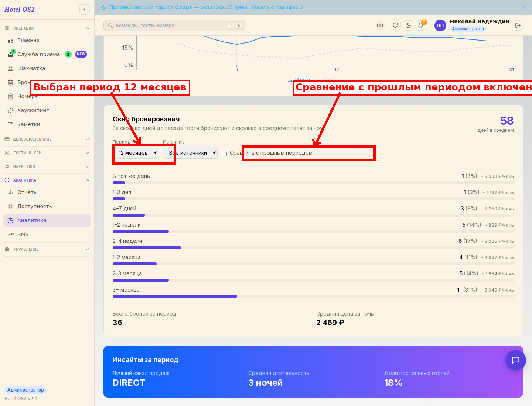Screen dimensions: 532x406
Task: Click the Хаускипинг sparkle icon
Action: pos(11,110)
